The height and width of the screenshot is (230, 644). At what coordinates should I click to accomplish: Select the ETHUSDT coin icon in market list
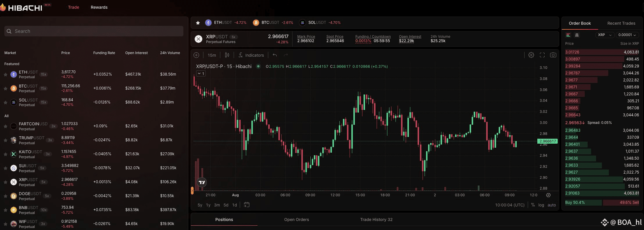14,74
